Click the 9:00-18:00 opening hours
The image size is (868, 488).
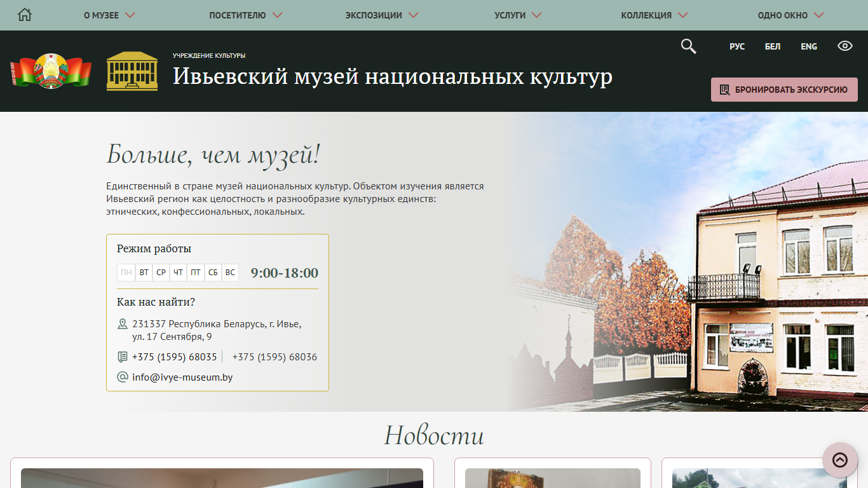click(x=285, y=273)
